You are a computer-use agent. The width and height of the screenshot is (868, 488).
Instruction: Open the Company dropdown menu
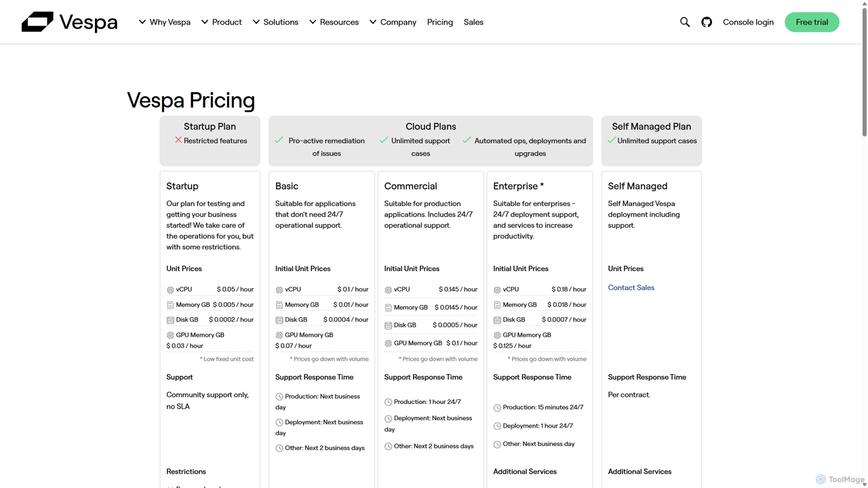click(393, 22)
